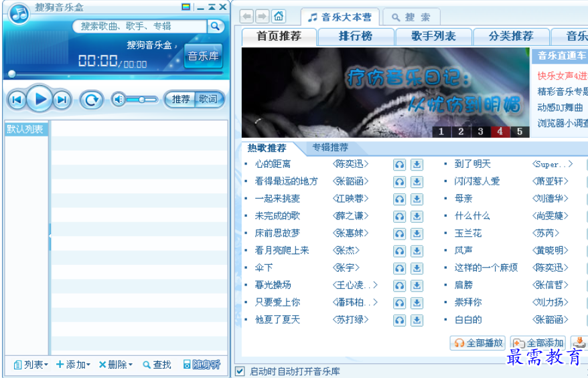Click the search magnifier button

[x=215, y=26]
